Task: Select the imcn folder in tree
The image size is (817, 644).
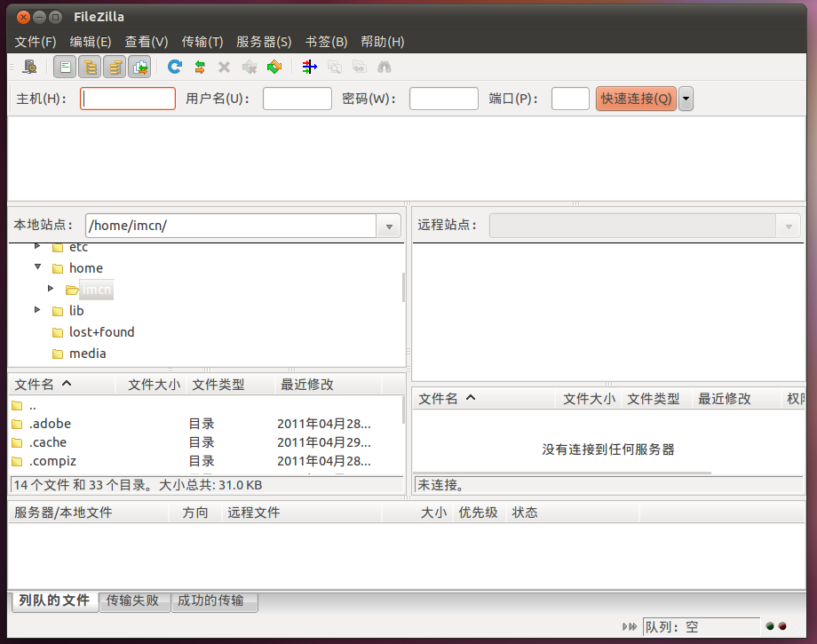Action: [97, 290]
